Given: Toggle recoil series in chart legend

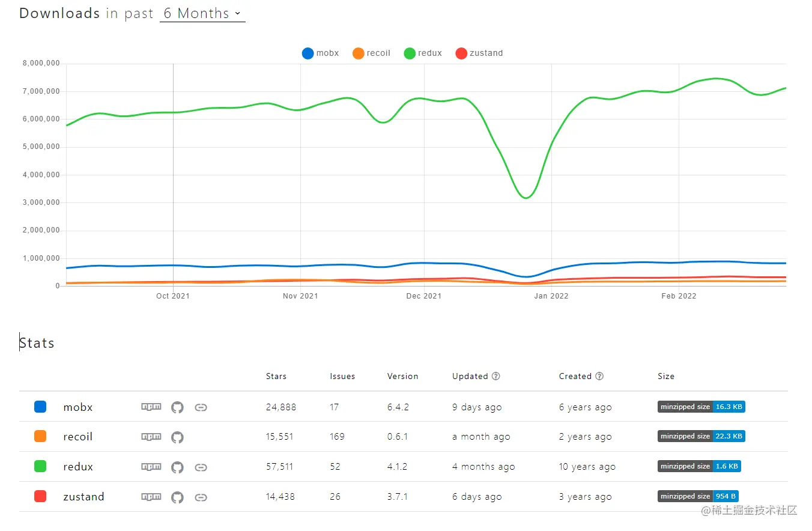Looking at the screenshot, I should pyautogui.click(x=372, y=53).
